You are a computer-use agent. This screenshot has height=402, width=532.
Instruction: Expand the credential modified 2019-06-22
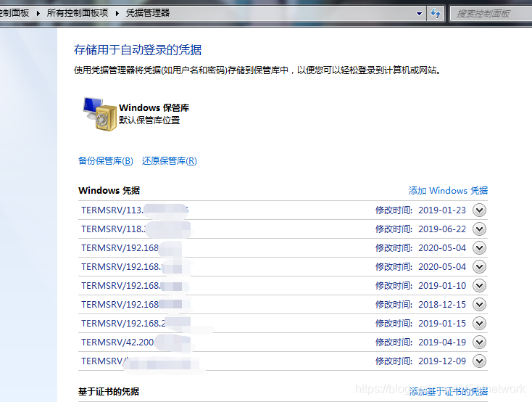pos(479,229)
